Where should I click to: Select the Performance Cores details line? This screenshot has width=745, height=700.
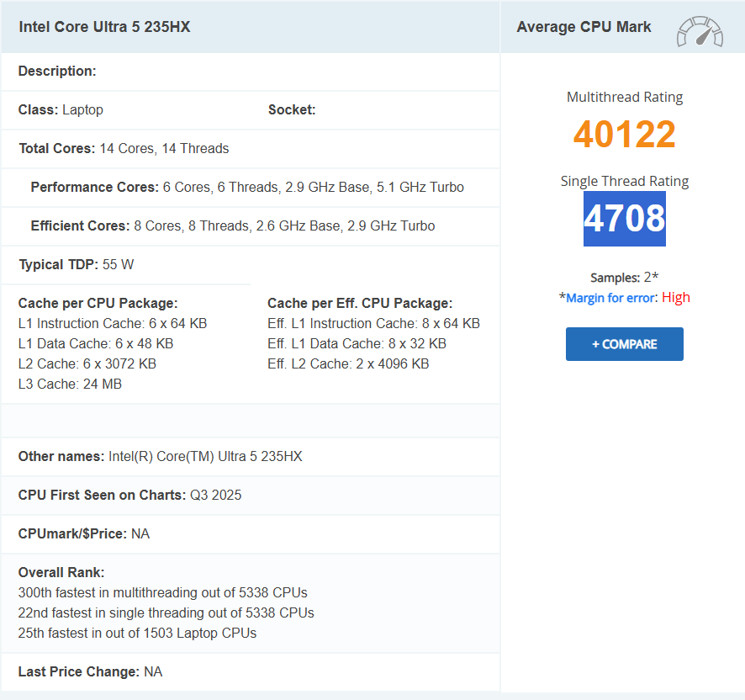[x=247, y=188]
